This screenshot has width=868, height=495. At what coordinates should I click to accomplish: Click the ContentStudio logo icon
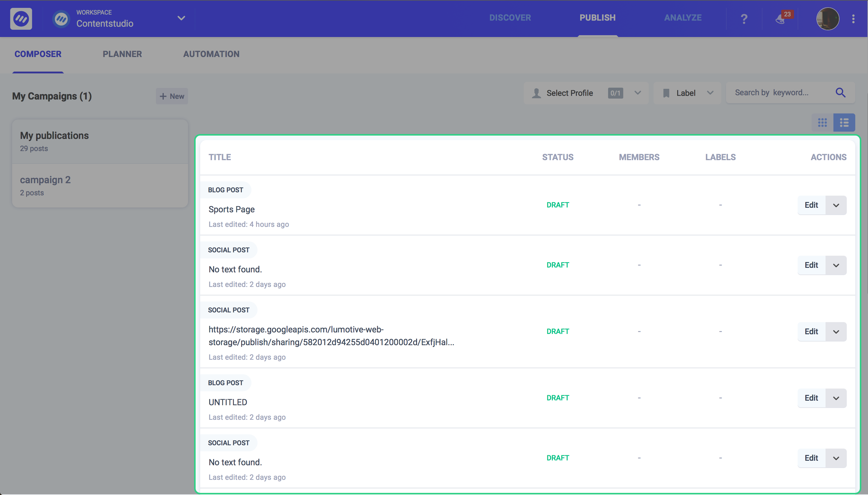pyautogui.click(x=21, y=19)
